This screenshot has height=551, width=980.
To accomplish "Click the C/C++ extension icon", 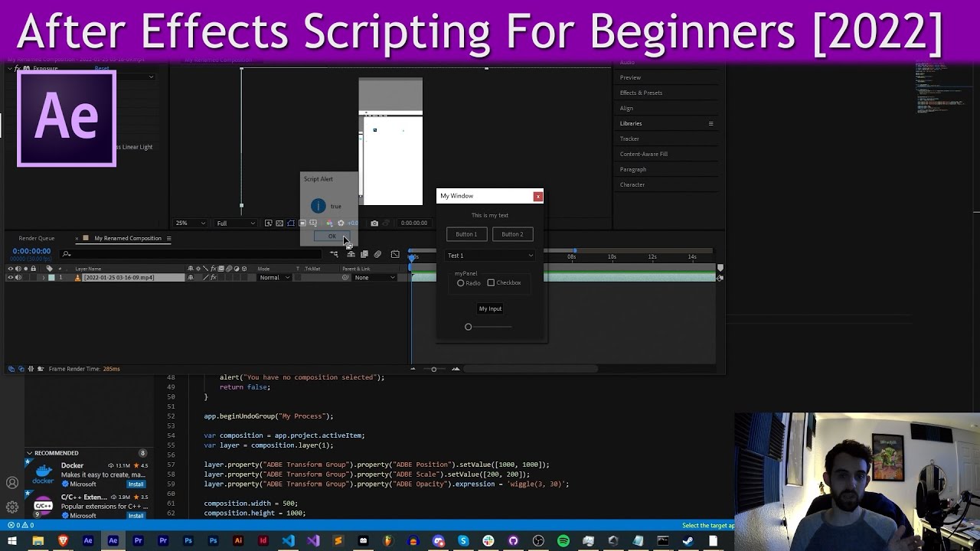I will click(x=44, y=506).
